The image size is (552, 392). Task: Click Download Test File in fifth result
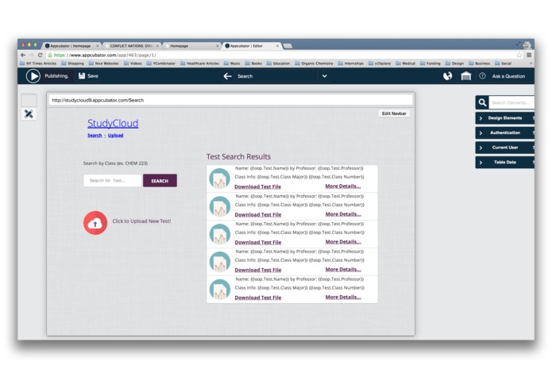(257, 298)
